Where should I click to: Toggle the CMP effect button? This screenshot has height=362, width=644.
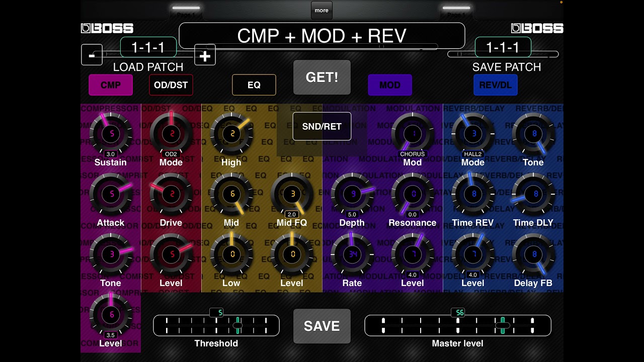[x=111, y=85]
